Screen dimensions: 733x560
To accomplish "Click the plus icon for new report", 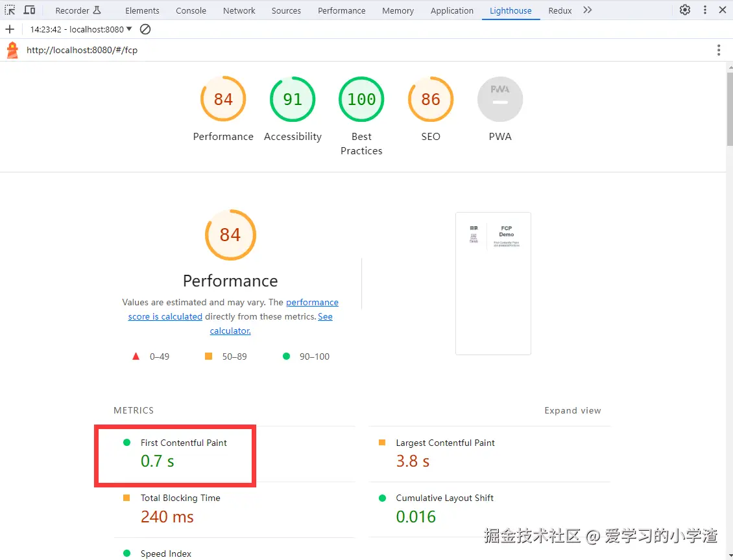I will (10, 29).
